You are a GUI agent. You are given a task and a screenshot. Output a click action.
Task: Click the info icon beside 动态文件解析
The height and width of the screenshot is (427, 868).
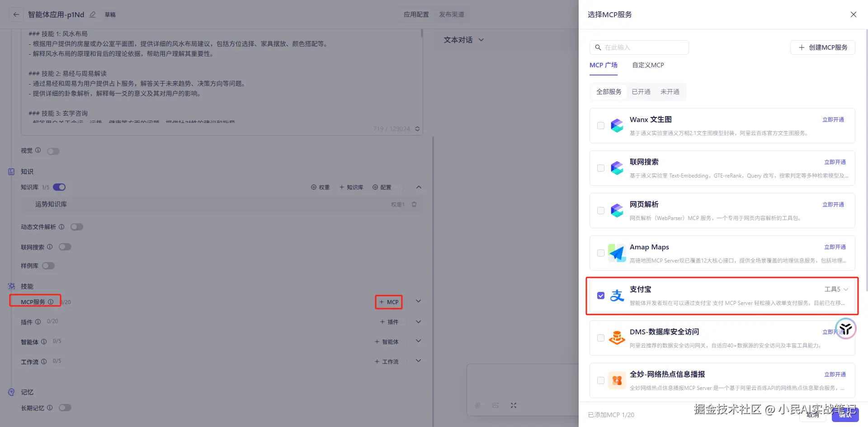point(61,227)
